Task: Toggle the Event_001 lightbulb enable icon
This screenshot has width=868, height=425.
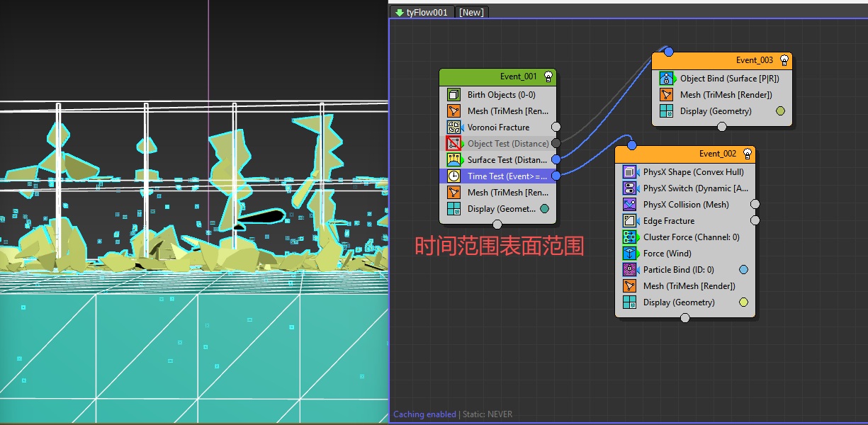Action: 548,76
